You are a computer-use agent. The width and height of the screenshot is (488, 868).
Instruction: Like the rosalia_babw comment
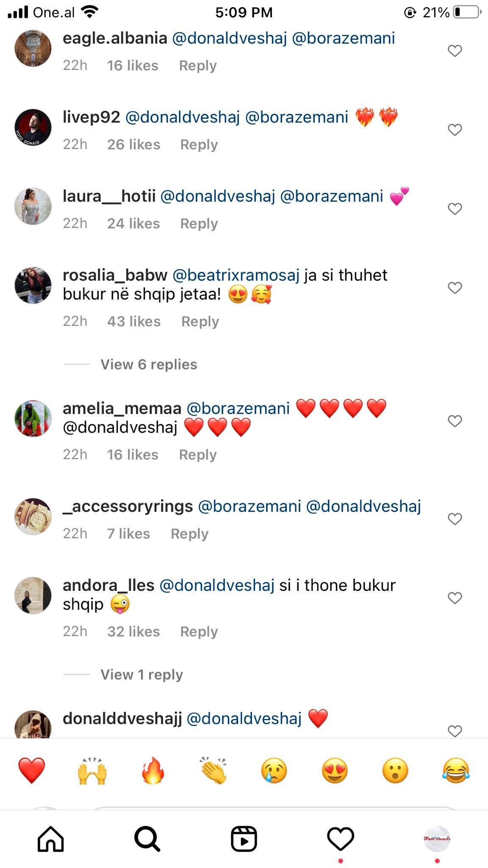(455, 288)
